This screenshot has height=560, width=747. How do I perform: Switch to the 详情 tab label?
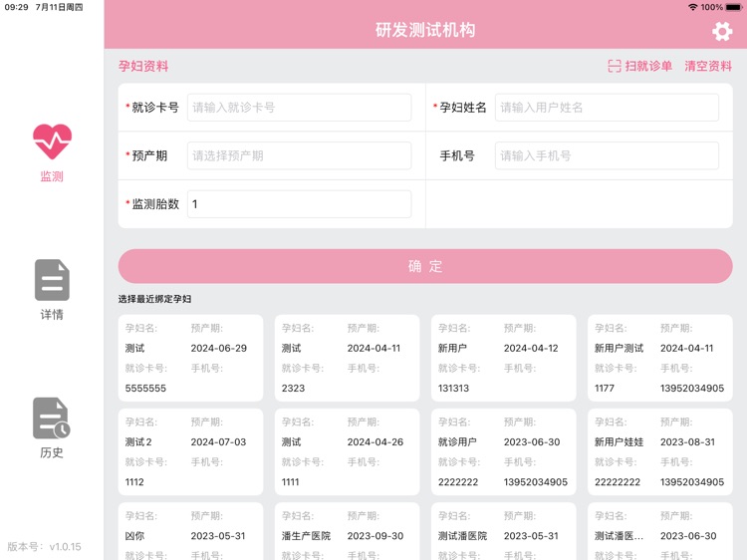coord(52,315)
